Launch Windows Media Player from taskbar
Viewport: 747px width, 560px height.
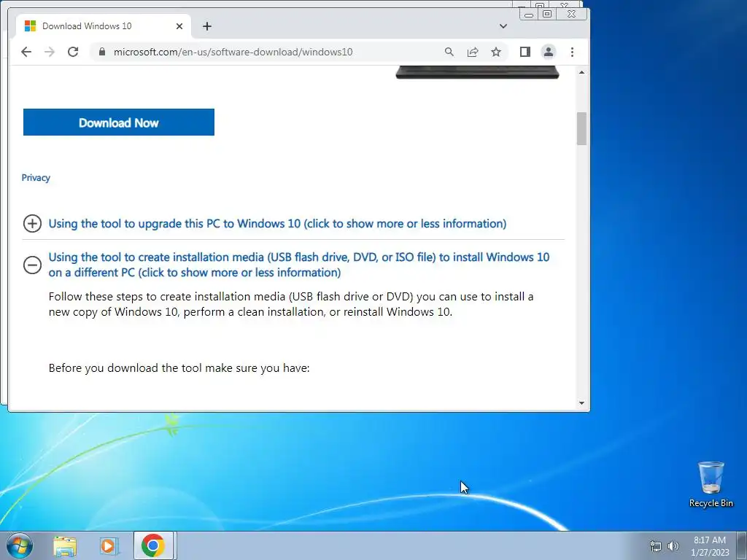[108, 545]
